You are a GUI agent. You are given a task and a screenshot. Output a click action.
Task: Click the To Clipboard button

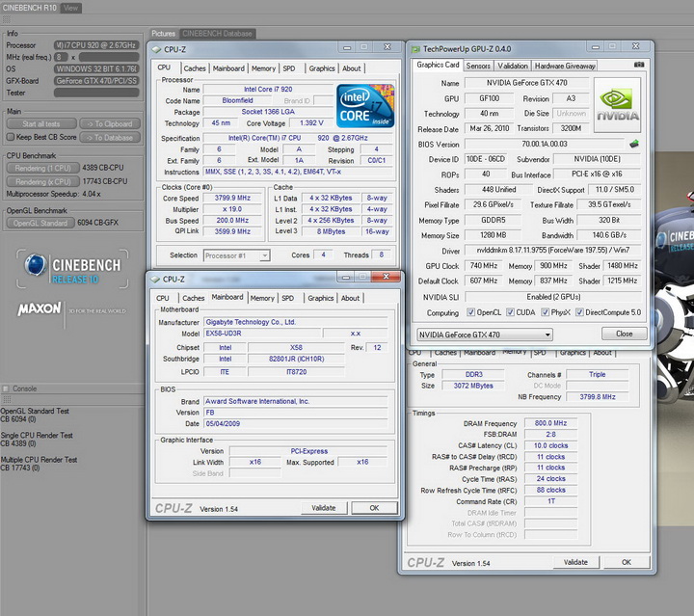tap(110, 124)
